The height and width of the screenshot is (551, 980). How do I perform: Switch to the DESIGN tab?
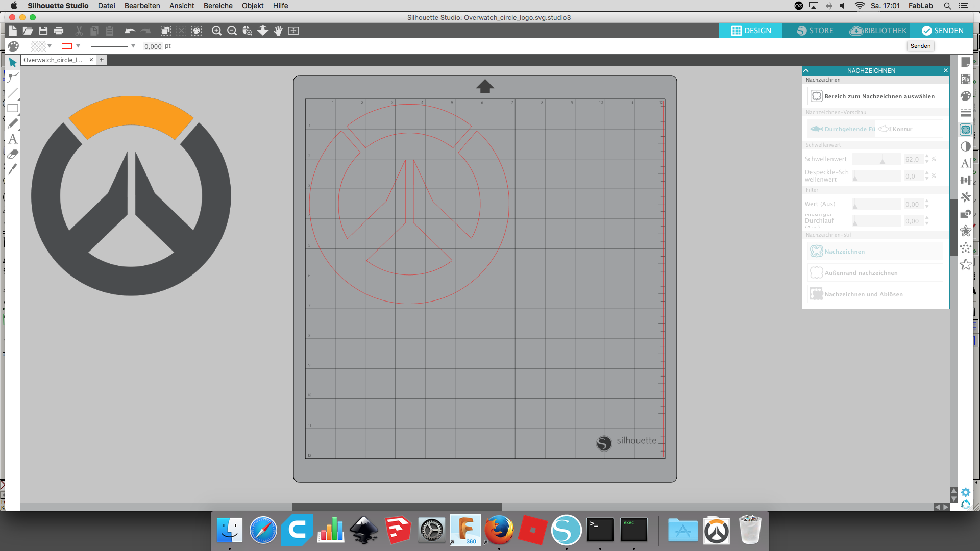(x=750, y=31)
